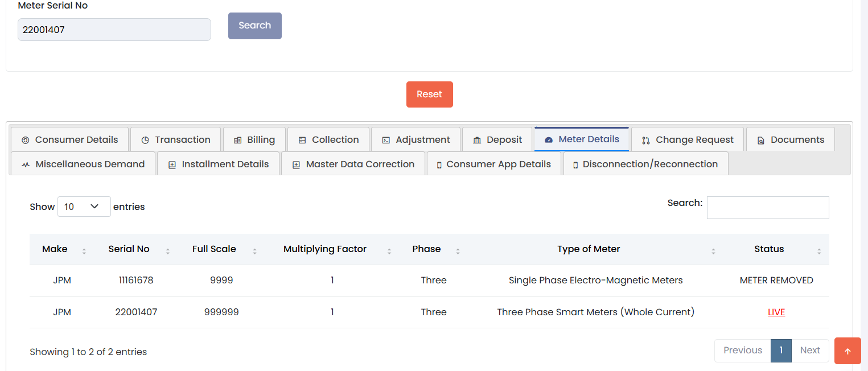868x371 pixels.
Task: Click the Search button beside serial number
Action: click(254, 26)
